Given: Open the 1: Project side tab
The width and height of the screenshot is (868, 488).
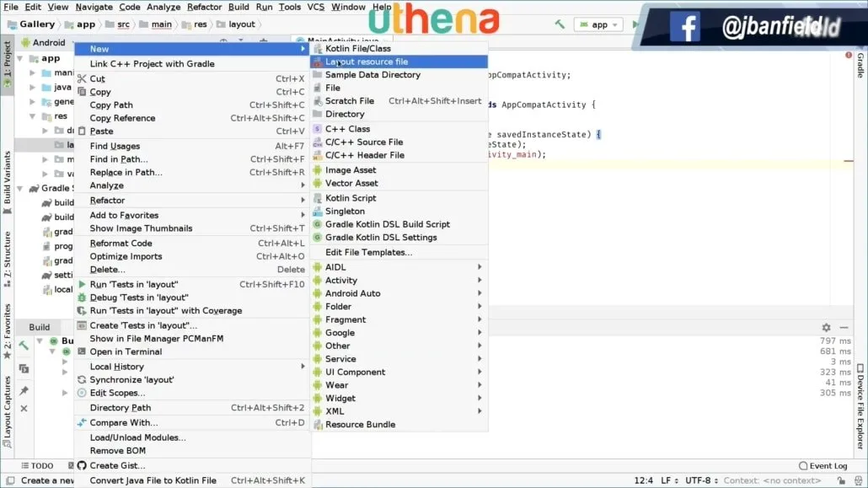Looking at the screenshot, I should [8, 64].
